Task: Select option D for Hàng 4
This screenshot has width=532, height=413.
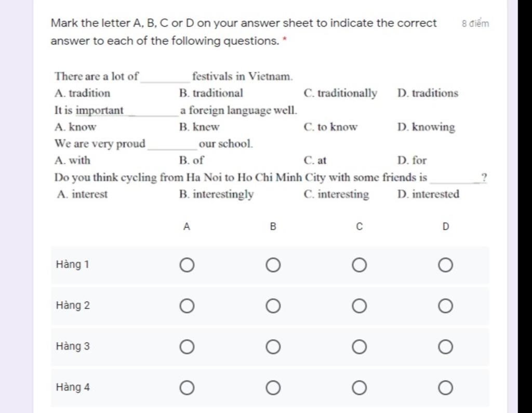Action: (x=445, y=388)
